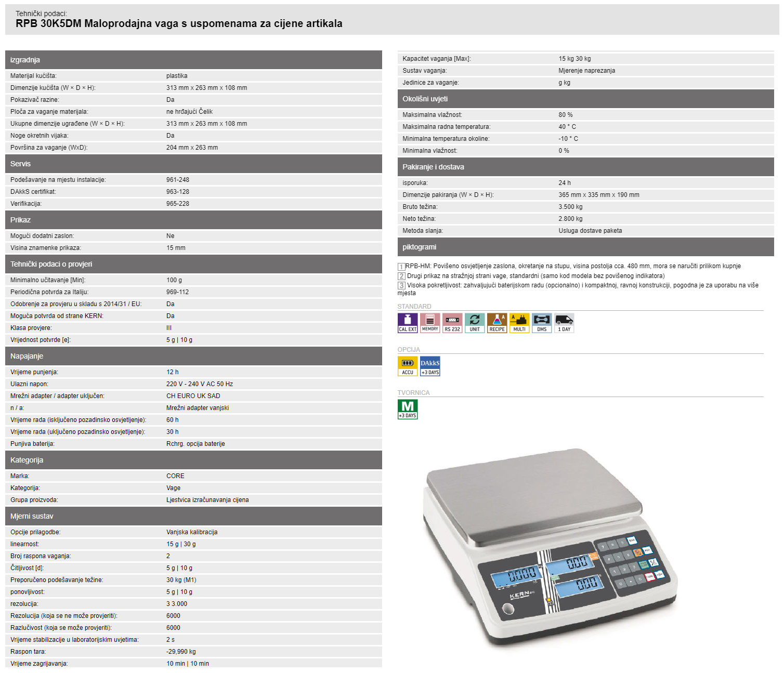Screen dimensions: 784x673
Task: Click the CAL EXT calibration pictogram
Action: coord(407,323)
